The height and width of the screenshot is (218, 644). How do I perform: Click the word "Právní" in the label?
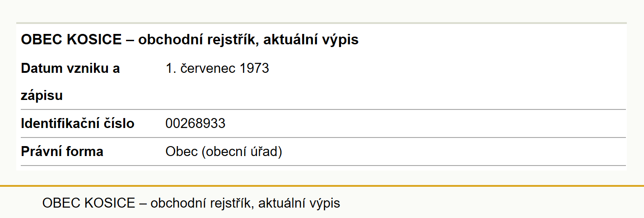pos(41,152)
